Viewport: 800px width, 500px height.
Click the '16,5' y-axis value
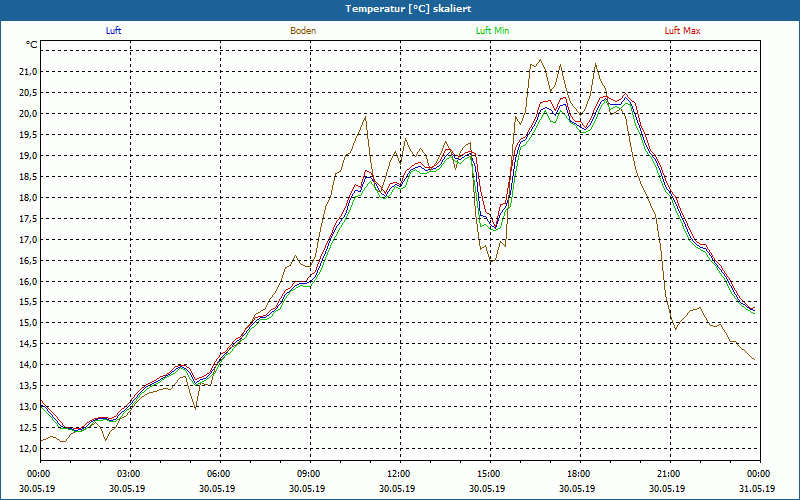point(28,260)
